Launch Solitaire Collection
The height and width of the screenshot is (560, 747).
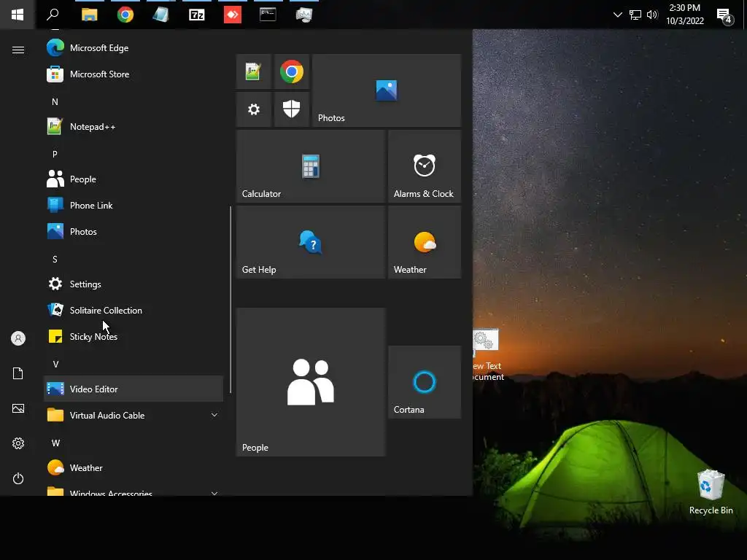pos(133,310)
